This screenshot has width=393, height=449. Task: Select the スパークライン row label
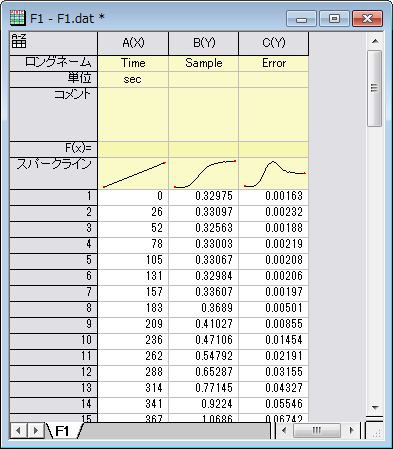tap(53, 174)
